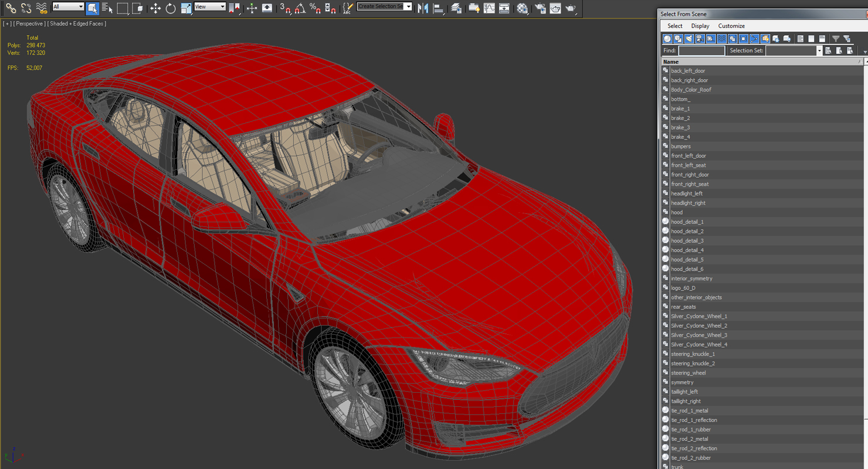
Task: Select tie_rod_1_rubber in object list
Action: (x=691, y=430)
